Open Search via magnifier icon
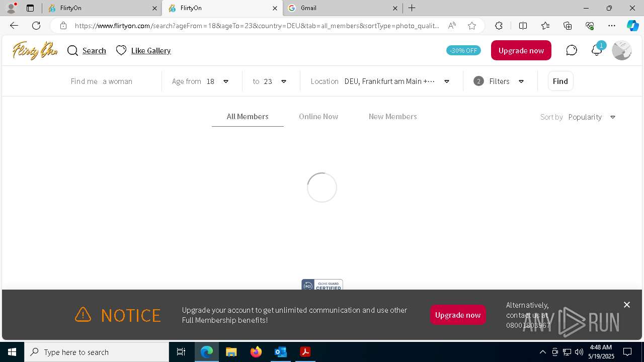 pos(73,50)
